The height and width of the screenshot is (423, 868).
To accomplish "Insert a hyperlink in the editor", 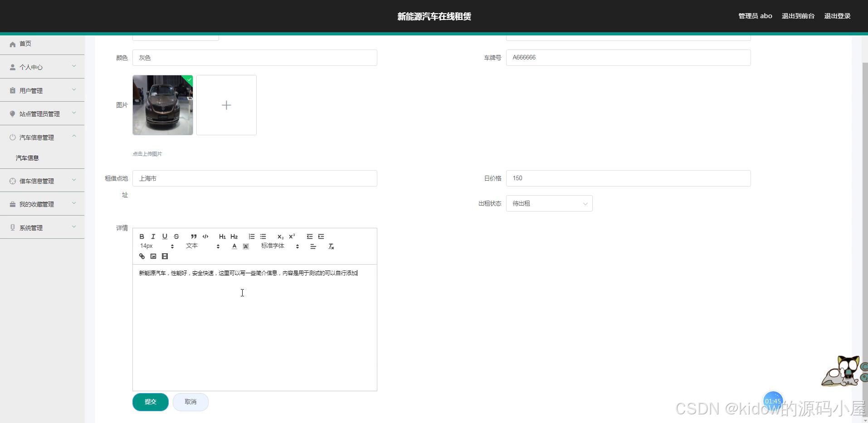I will tap(142, 256).
